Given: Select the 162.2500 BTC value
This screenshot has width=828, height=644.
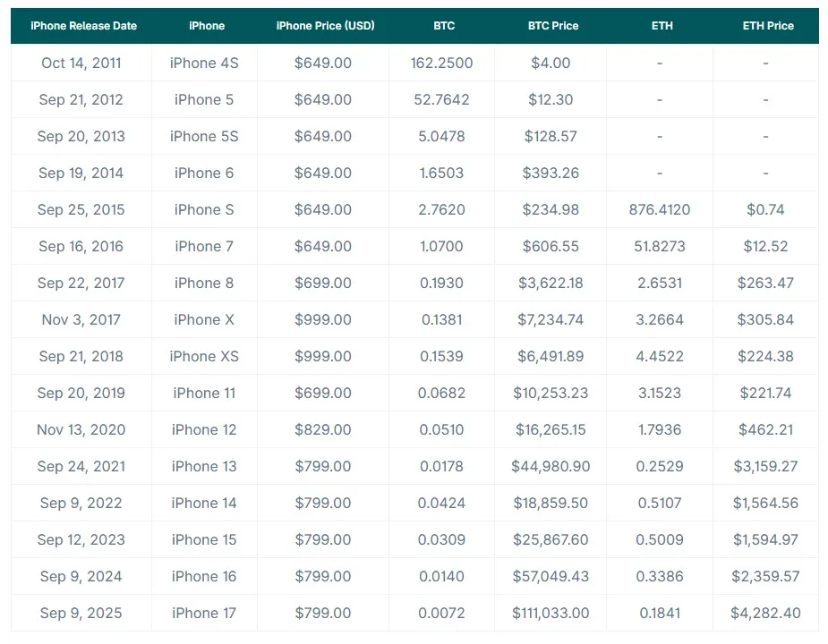Looking at the screenshot, I should tap(441, 63).
